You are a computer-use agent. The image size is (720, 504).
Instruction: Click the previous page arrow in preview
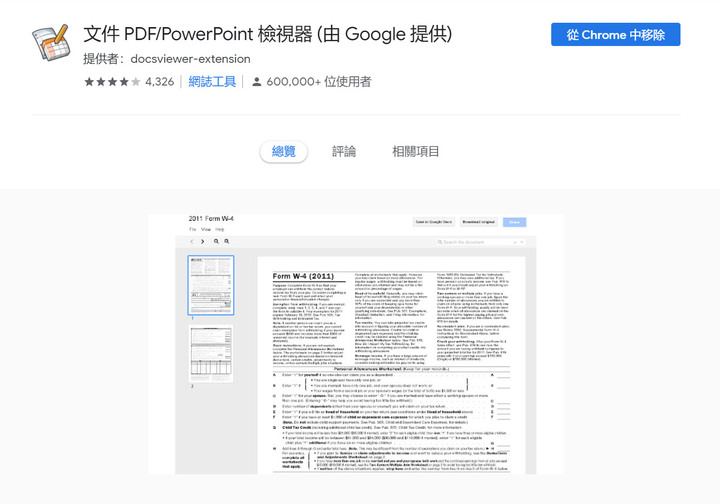(x=192, y=241)
